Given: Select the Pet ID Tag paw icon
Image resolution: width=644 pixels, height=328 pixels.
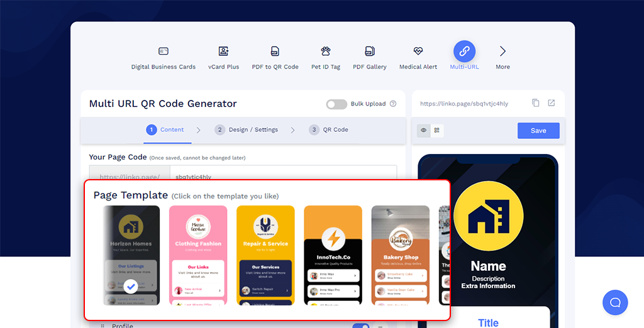Looking at the screenshot, I should pyautogui.click(x=326, y=52).
